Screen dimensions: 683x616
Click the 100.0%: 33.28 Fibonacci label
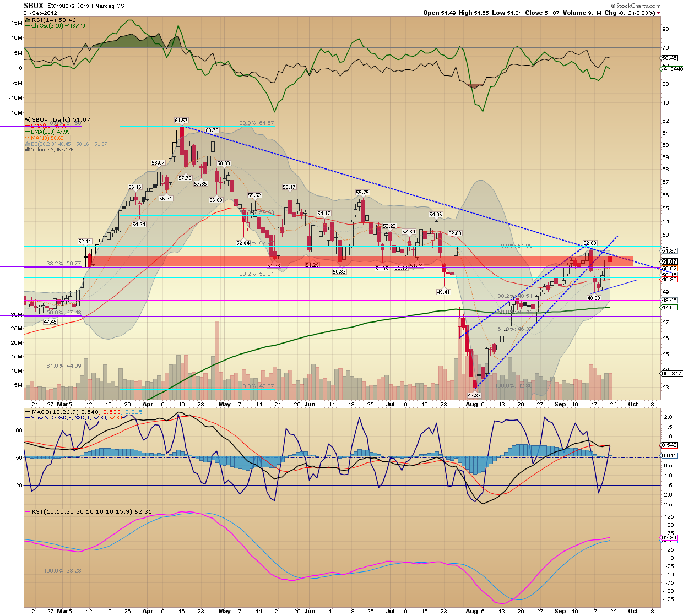point(63,571)
